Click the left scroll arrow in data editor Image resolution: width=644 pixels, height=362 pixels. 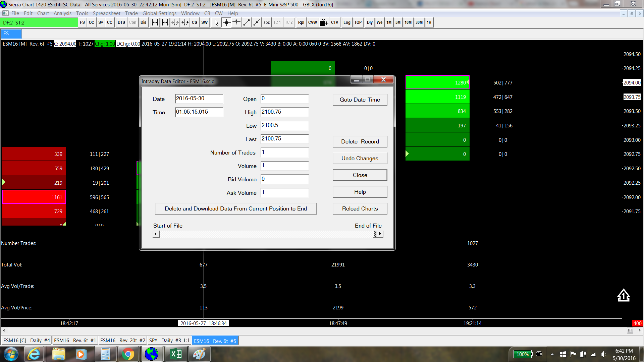pyautogui.click(x=156, y=234)
